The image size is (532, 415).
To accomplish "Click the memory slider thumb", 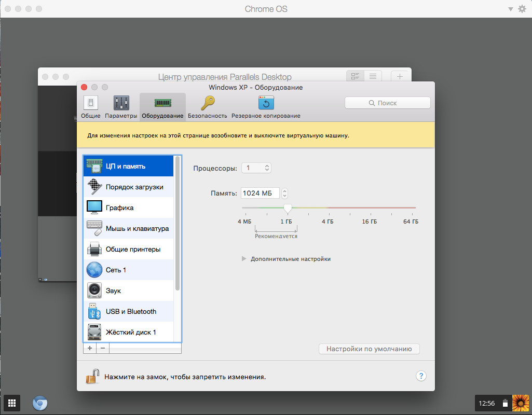I will point(288,208).
